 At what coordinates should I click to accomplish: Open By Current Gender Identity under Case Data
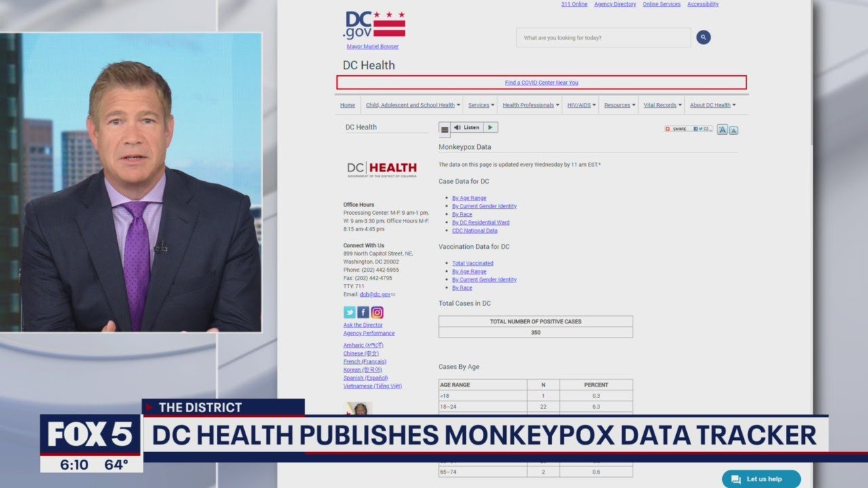coord(484,206)
